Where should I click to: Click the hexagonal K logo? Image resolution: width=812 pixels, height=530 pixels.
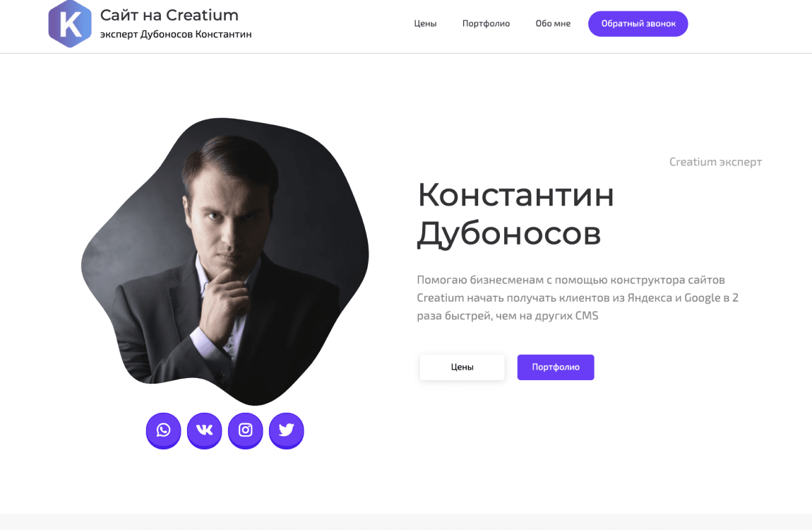click(x=69, y=24)
